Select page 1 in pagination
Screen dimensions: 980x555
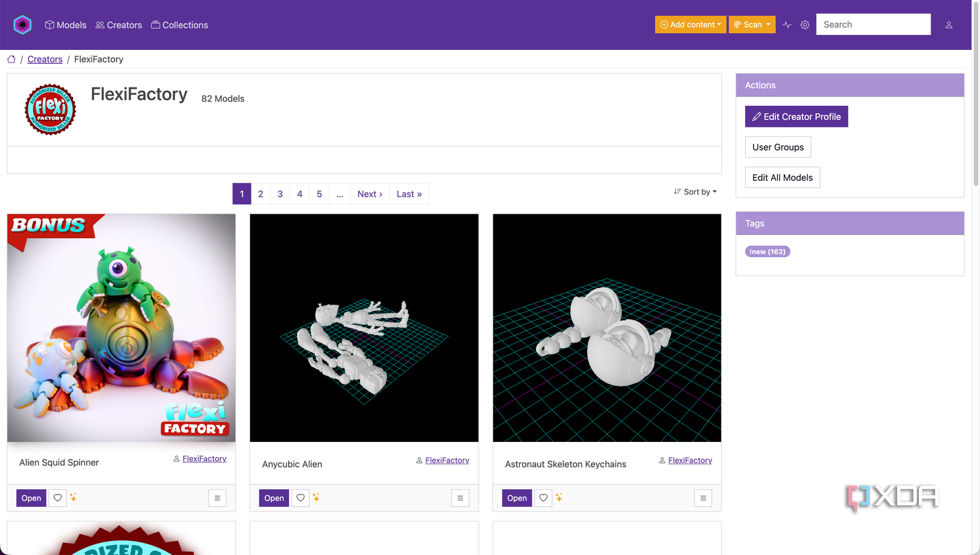click(x=242, y=194)
